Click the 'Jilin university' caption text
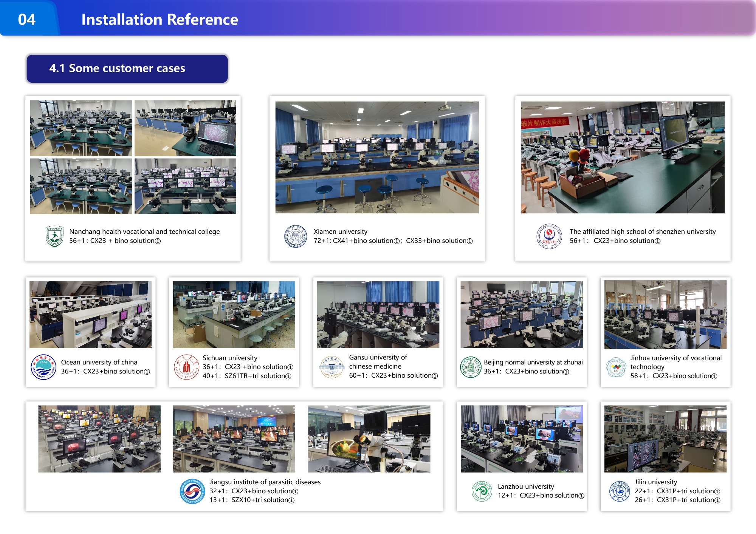This screenshot has width=756, height=534. pos(656,482)
